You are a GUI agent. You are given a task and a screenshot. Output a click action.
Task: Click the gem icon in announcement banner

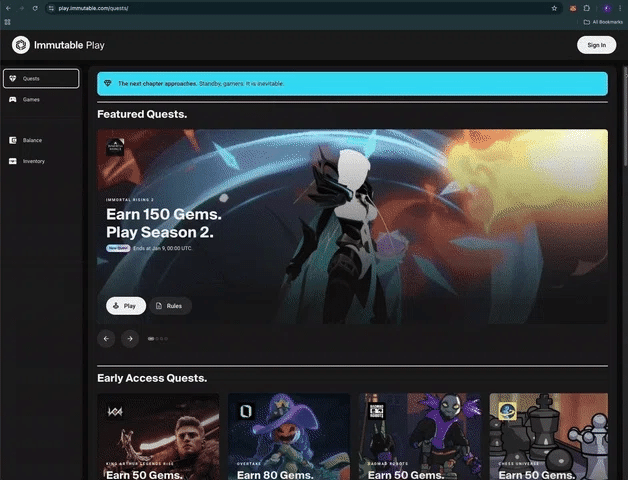pyautogui.click(x=108, y=83)
